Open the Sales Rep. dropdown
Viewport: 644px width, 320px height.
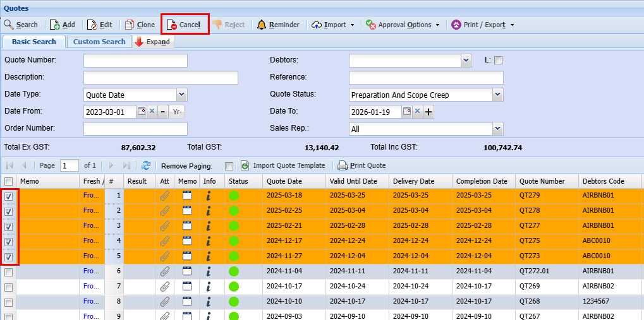coord(498,129)
